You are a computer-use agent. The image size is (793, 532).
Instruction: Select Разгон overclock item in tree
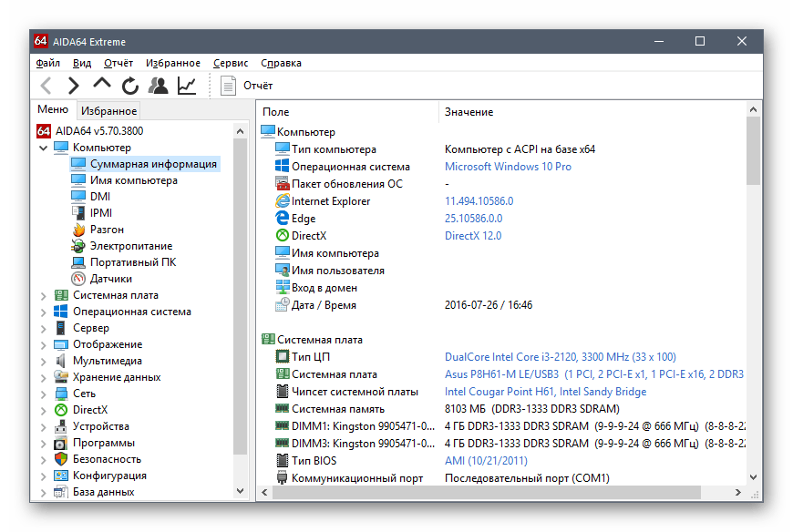(x=107, y=230)
